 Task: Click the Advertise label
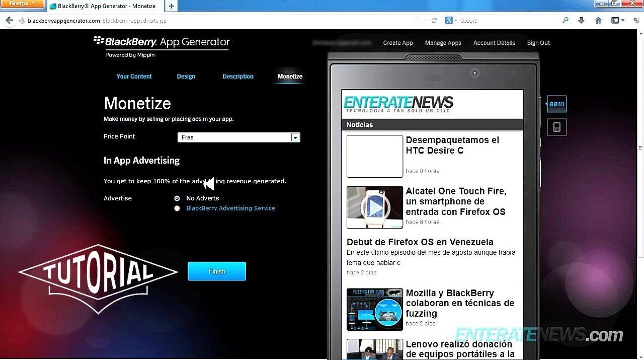click(118, 198)
